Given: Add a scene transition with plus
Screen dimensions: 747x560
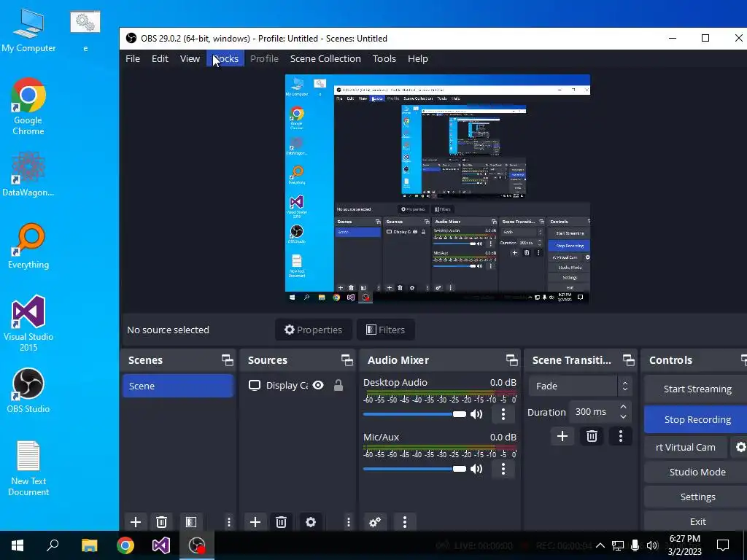Looking at the screenshot, I should point(562,436).
